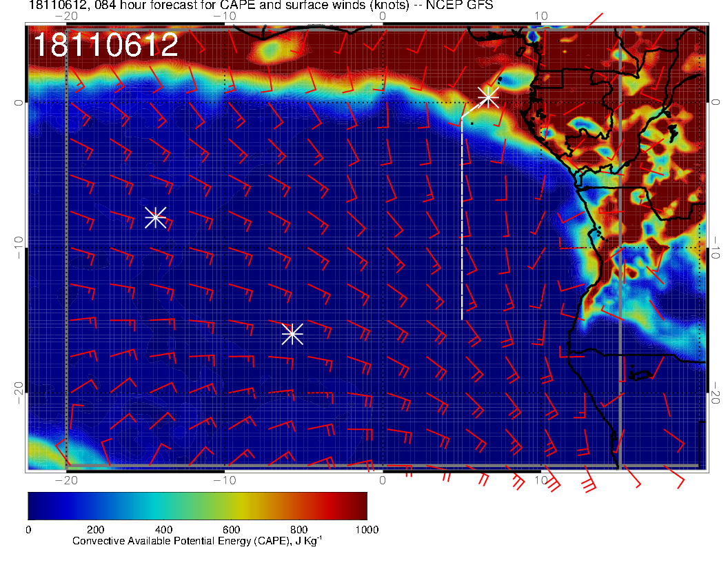The height and width of the screenshot is (563, 728).
Task: Click the white dashed vertical line
Action: (x=462, y=221)
